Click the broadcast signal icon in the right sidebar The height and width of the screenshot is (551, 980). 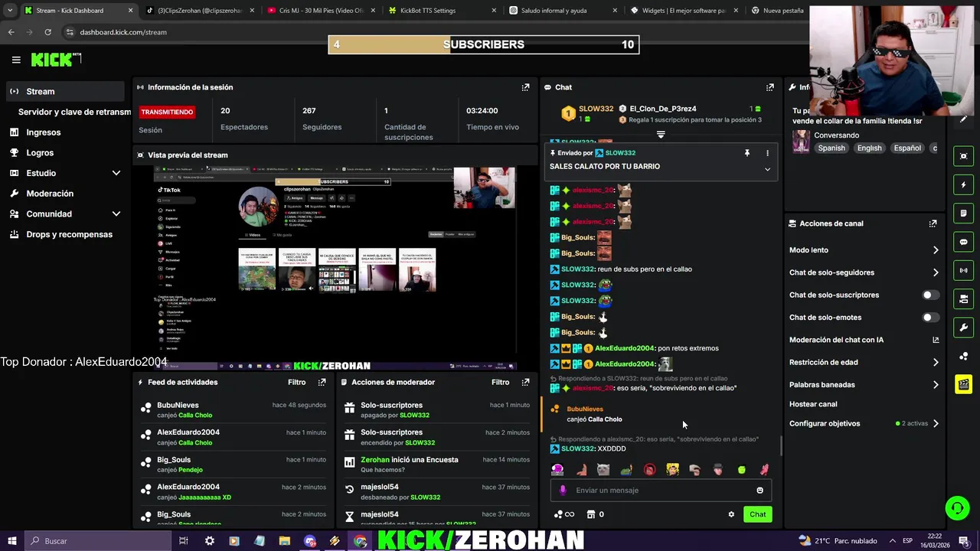click(963, 270)
